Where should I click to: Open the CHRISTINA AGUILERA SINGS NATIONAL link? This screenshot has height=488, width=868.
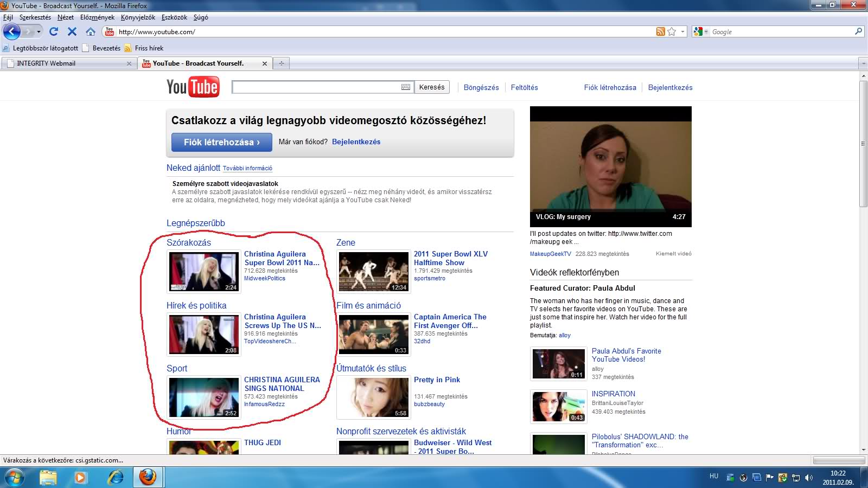tap(282, 384)
